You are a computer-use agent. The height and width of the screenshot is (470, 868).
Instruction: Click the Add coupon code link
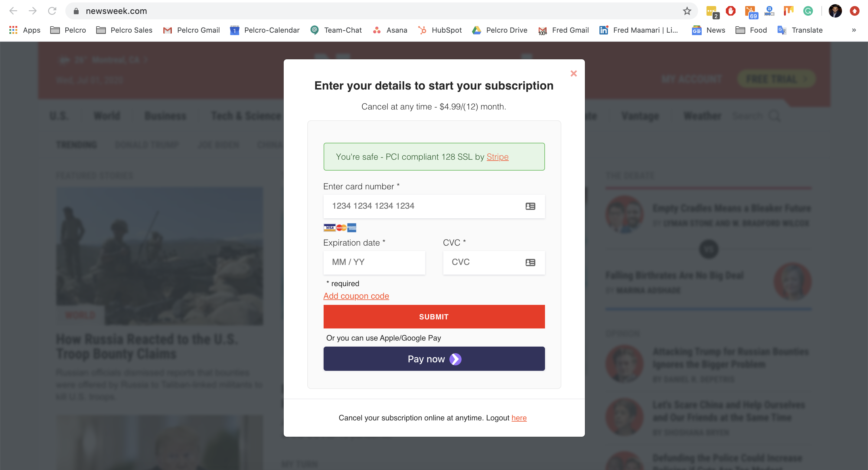point(356,296)
